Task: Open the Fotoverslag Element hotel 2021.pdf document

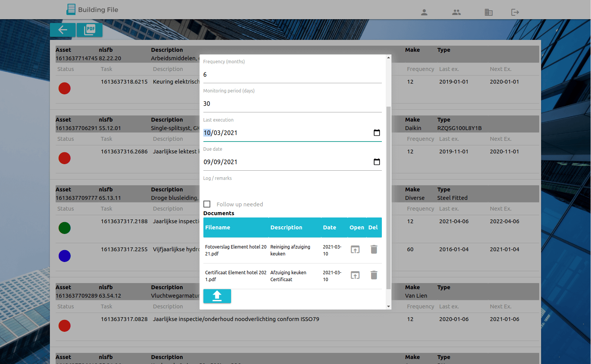Action: 355,250
